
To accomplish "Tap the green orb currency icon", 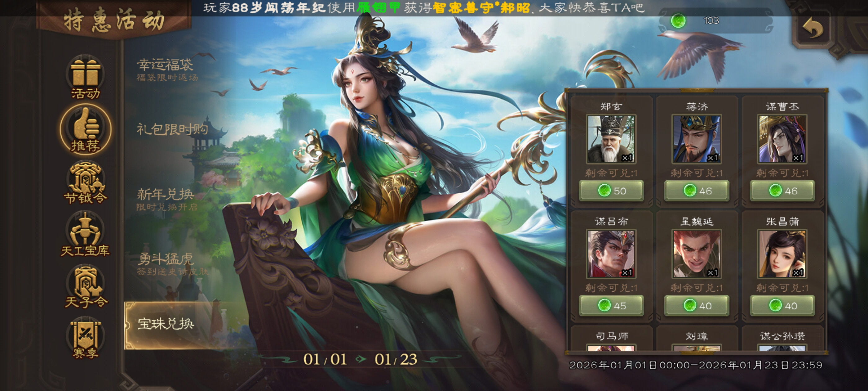I will pyautogui.click(x=678, y=21).
